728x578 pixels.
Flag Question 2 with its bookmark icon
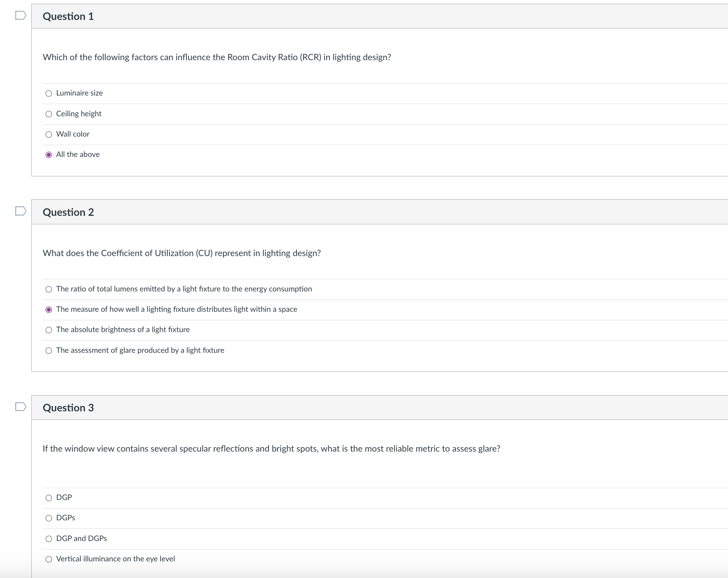[21, 211]
